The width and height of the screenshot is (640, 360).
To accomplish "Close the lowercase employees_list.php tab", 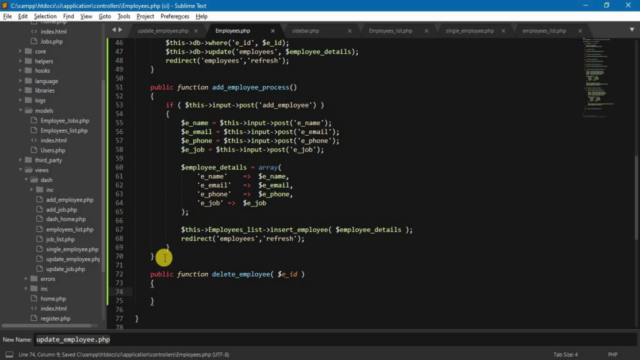I will point(580,31).
